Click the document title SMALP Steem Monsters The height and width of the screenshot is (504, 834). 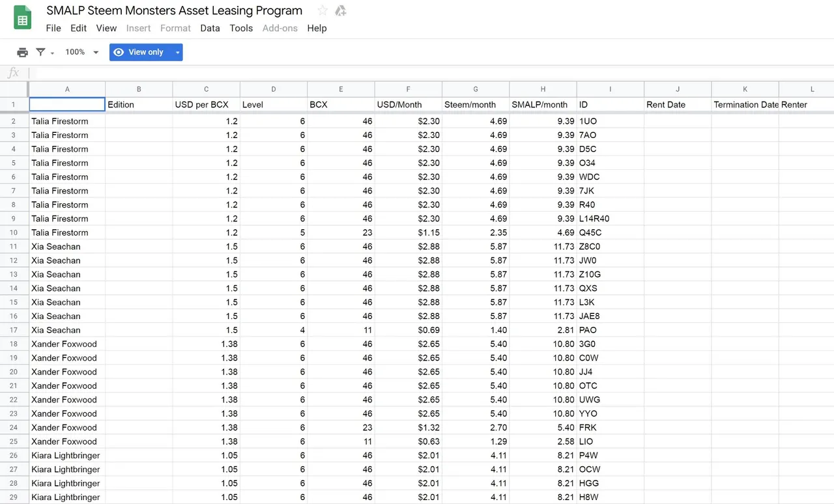click(x=175, y=10)
